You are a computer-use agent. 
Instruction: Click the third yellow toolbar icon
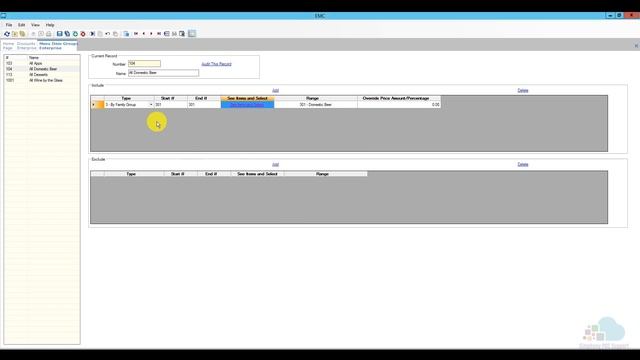coord(22,34)
